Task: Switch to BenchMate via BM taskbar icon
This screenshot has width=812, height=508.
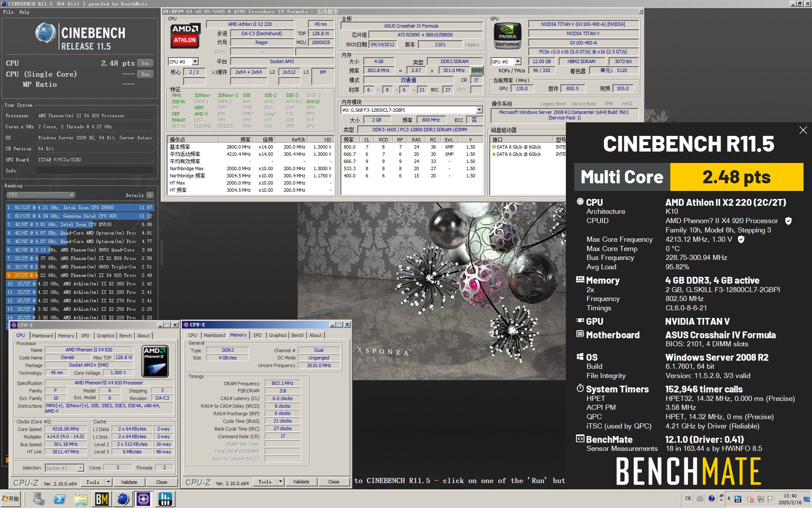Action: pyautogui.click(x=101, y=499)
